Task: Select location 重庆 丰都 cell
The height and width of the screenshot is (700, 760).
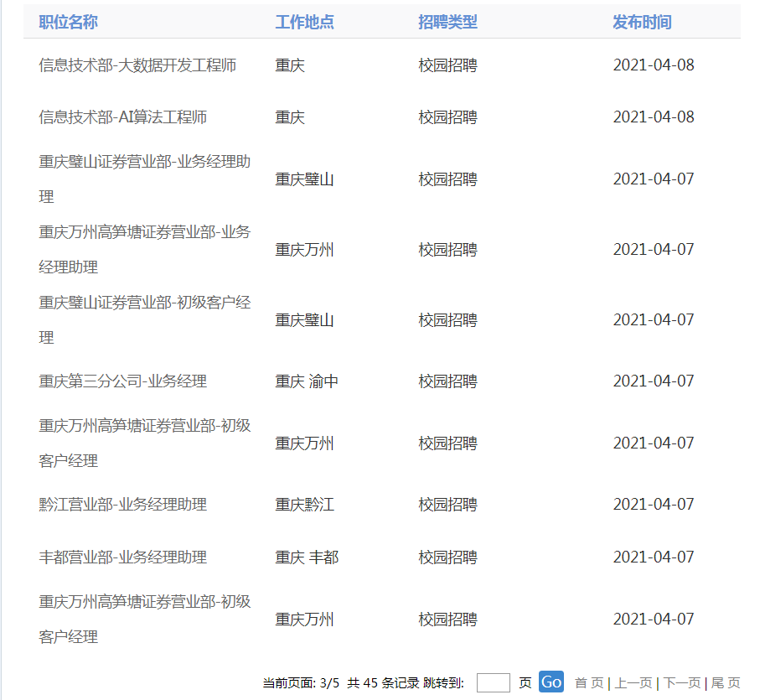Action: [307, 557]
